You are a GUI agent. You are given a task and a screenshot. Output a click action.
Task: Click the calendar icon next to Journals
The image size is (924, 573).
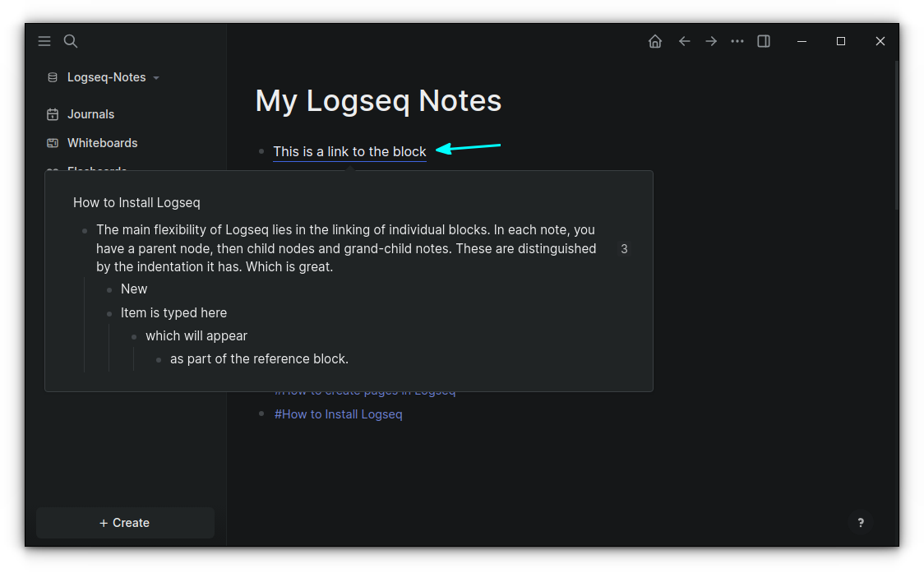51,113
